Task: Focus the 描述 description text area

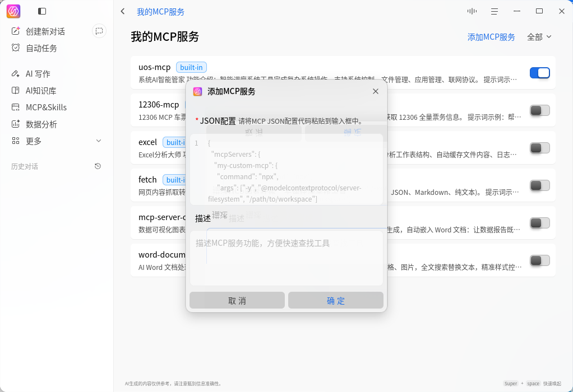Action: coord(286,258)
